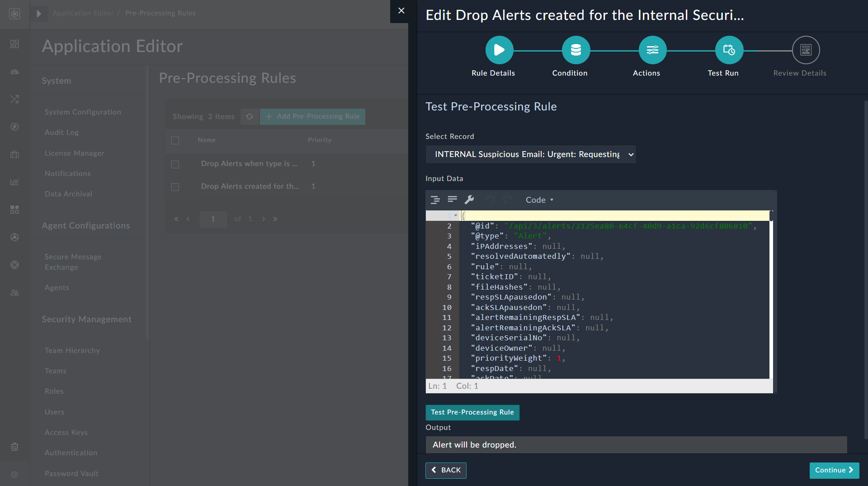
Task: Go to the Actions step sliders icon
Action: 652,50
